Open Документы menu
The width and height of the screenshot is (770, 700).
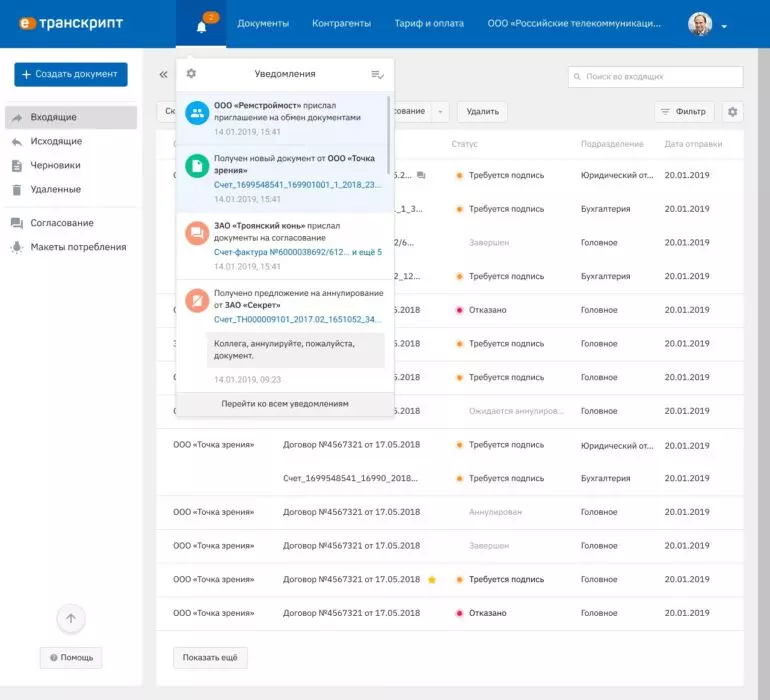click(263, 24)
